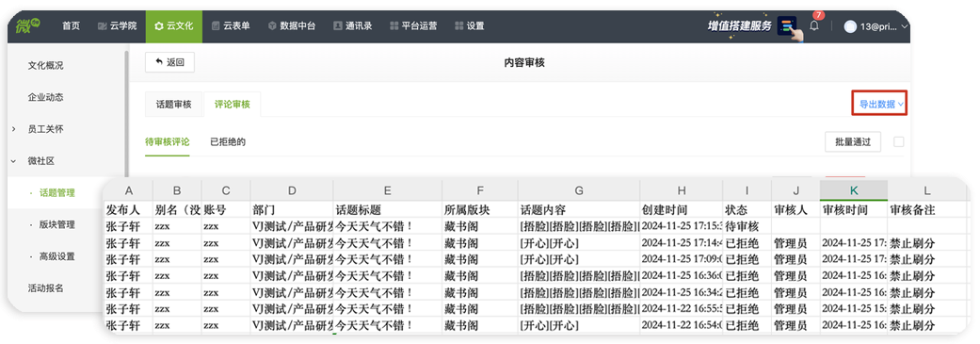This screenshot has width=980, height=344.
Task: Select the 待审核评论 sub-tab
Action: (167, 142)
